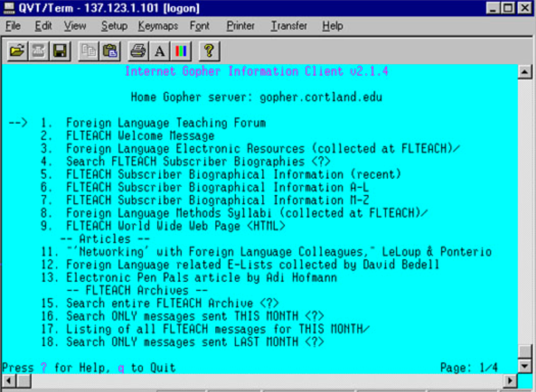The height and width of the screenshot is (392, 536).
Task: Open the Help menu
Action: tap(333, 26)
